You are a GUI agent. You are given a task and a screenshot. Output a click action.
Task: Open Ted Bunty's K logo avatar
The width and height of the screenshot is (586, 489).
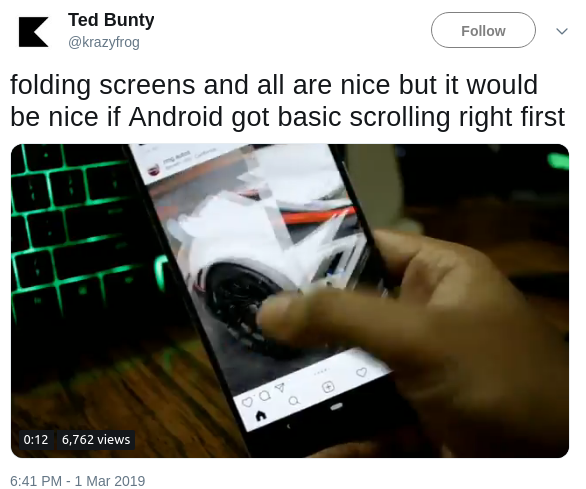pyautogui.click(x=34, y=32)
